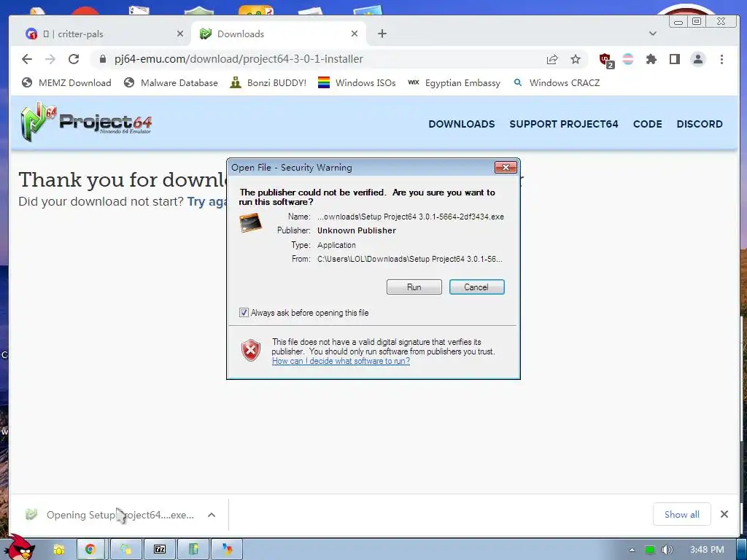
Task: Click the Project64 logo
Action: pos(86,122)
